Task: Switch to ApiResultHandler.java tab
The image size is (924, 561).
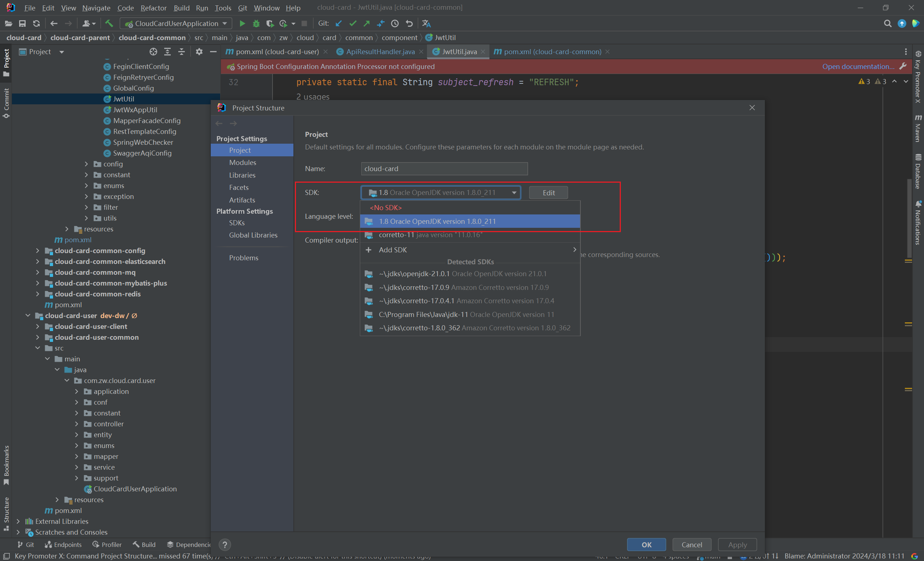Action: coord(380,52)
